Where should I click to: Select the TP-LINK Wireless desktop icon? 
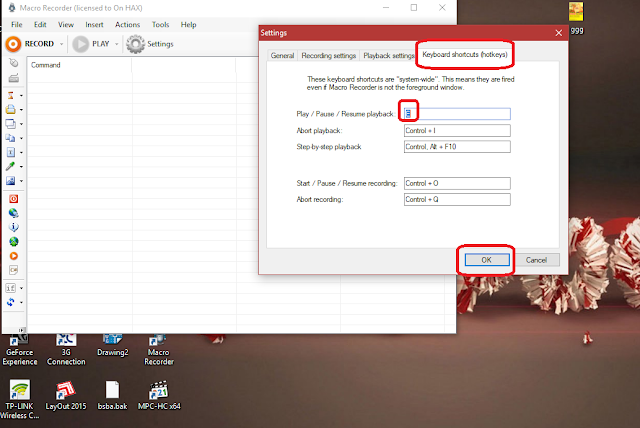pyautogui.click(x=20, y=399)
